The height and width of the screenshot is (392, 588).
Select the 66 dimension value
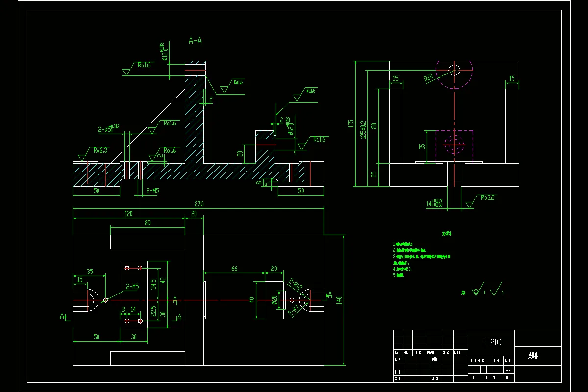(x=234, y=269)
